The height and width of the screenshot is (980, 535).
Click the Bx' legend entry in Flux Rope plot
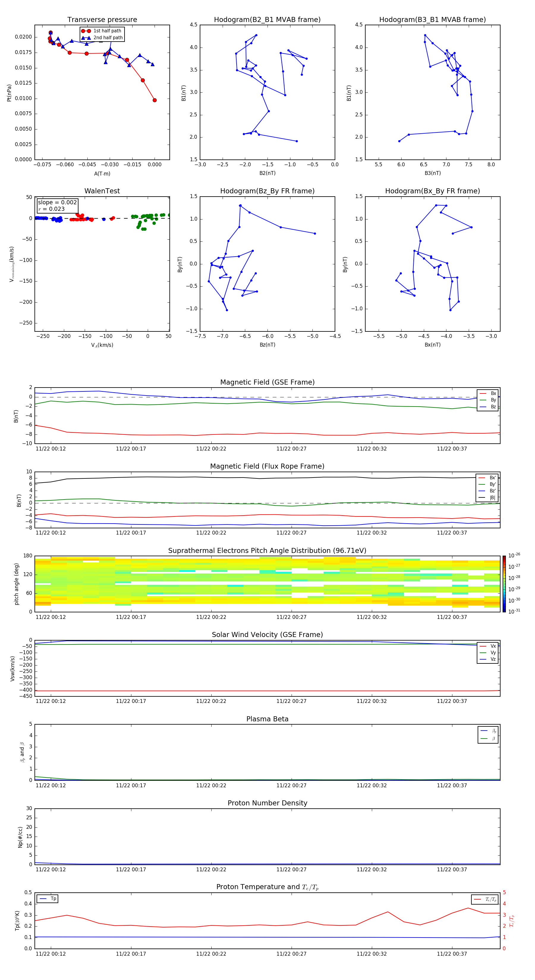click(487, 478)
